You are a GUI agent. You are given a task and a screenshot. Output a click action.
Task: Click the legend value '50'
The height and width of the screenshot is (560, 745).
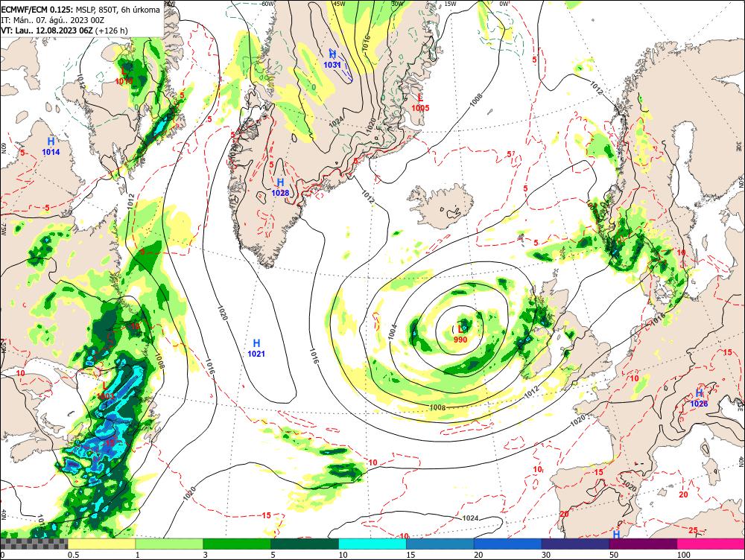(614, 555)
